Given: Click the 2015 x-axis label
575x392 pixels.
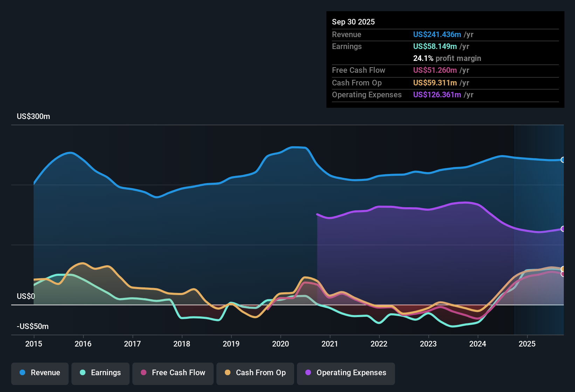Looking at the screenshot, I should [34, 344].
